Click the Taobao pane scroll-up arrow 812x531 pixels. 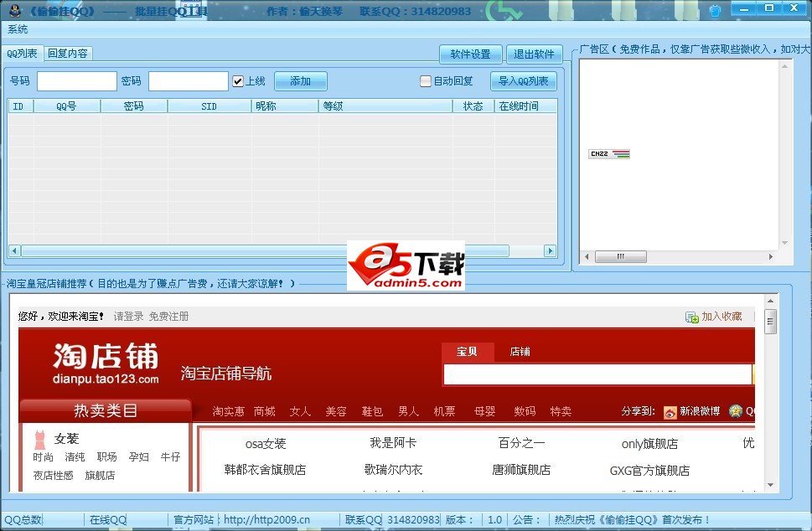[x=771, y=301]
